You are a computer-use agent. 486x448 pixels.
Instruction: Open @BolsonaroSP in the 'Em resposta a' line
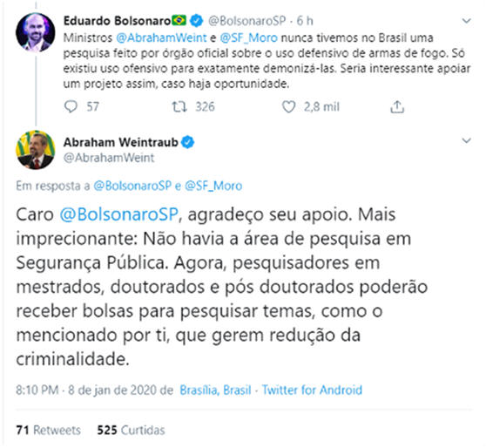coord(132,186)
